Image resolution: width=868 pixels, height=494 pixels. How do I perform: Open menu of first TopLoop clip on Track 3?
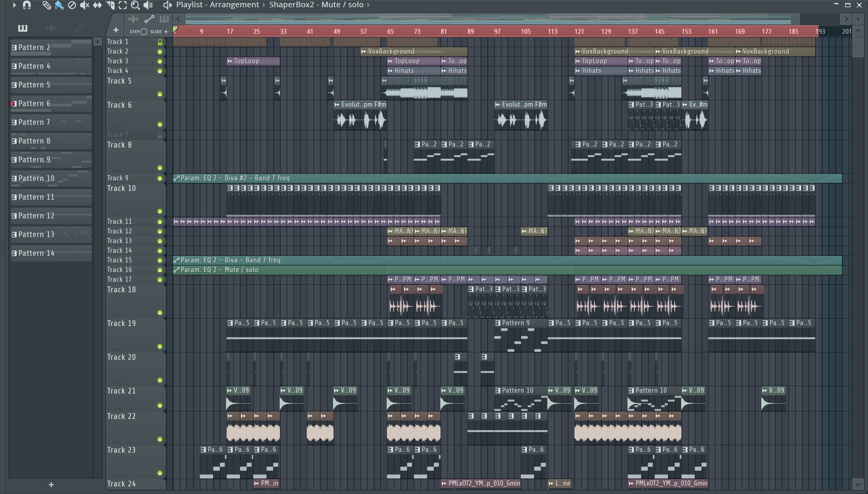230,62
